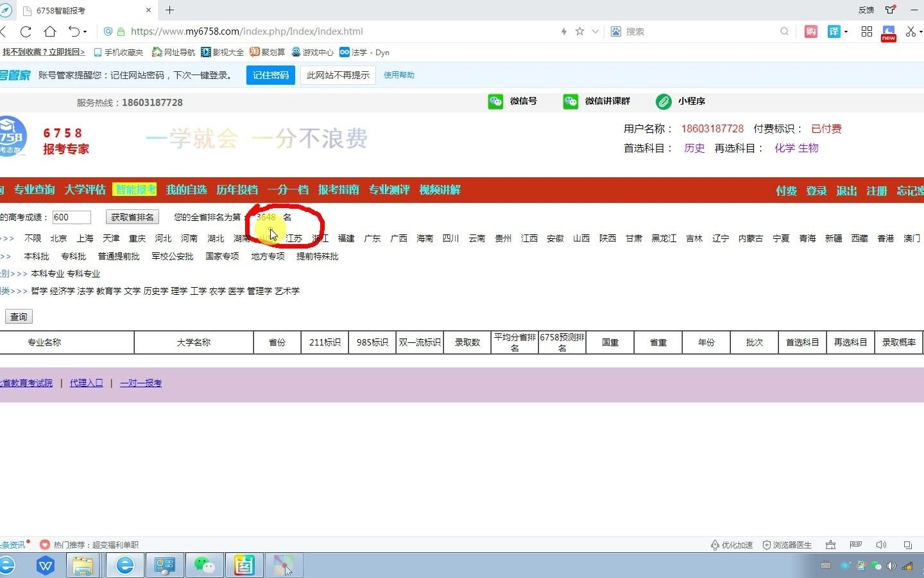This screenshot has height=578, width=924.
Task: Select the 本科批 batch filter
Action: tap(37, 256)
